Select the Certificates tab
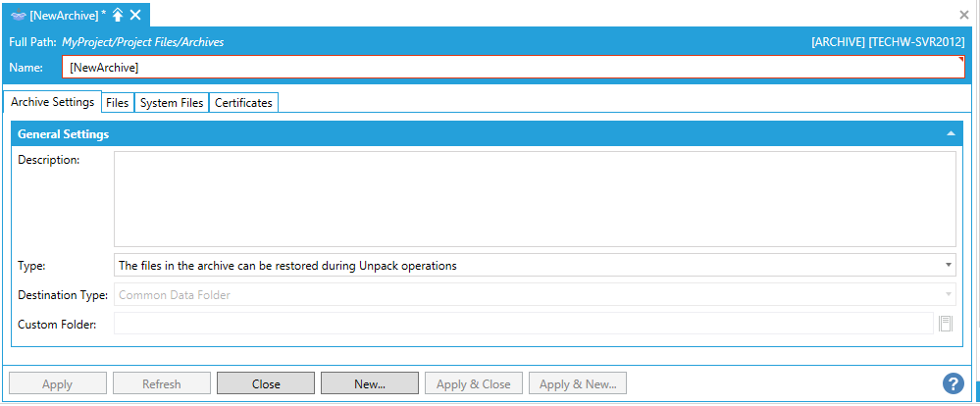 [x=243, y=102]
